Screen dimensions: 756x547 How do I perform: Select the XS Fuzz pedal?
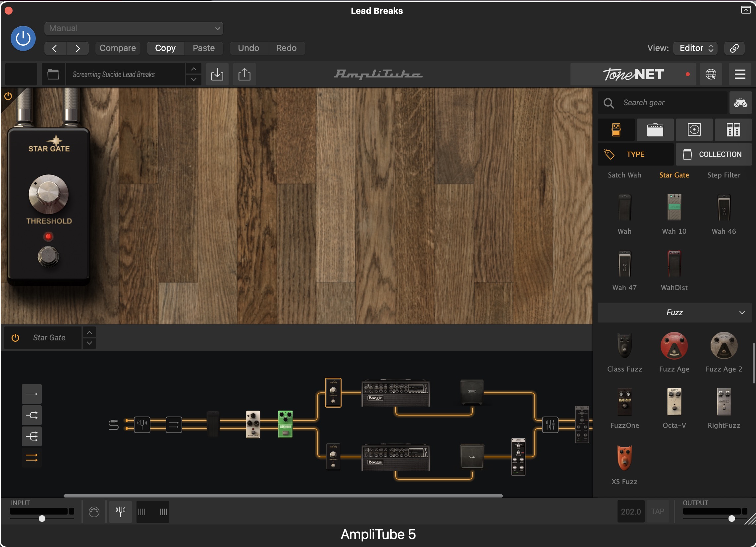(x=624, y=458)
